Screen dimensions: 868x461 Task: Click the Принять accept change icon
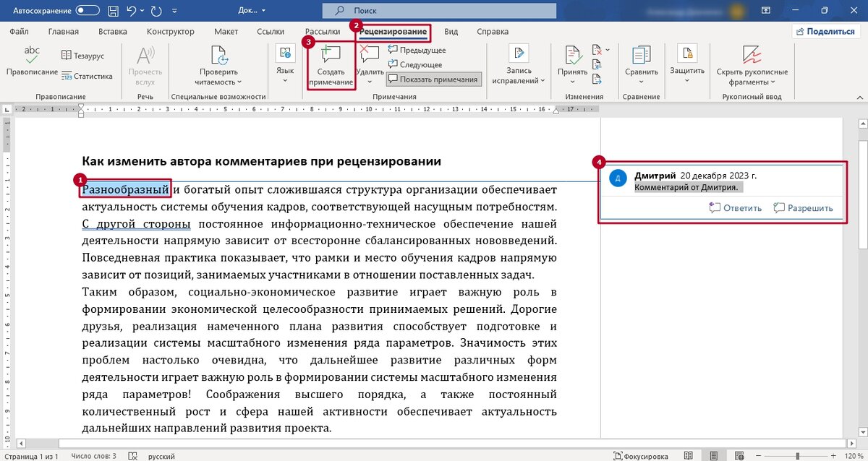pyautogui.click(x=572, y=54)
